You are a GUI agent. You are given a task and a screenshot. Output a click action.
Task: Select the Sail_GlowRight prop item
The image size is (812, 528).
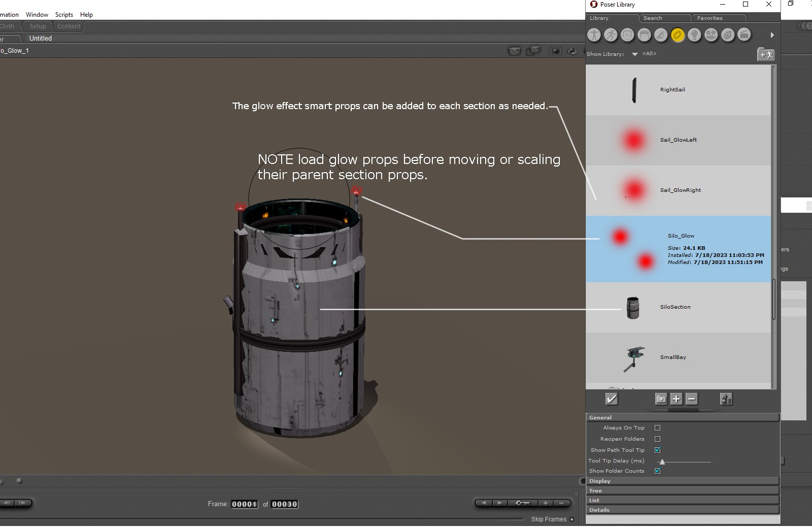(x=679, y=190)
